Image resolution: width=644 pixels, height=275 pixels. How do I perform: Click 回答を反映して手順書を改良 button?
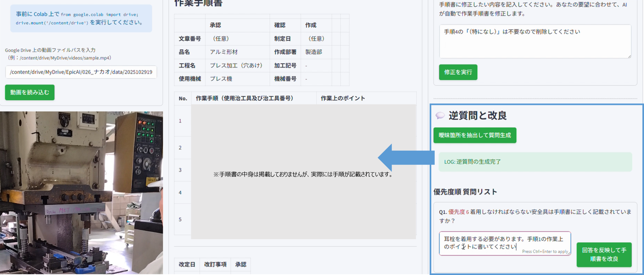[604, 254]
